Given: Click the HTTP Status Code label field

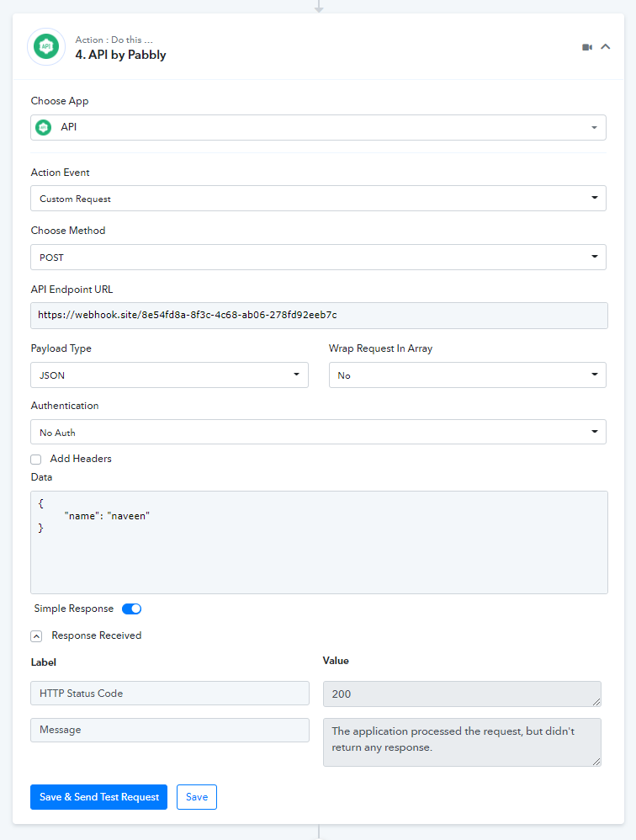Looking at the screenshot, I should [169, 694].
